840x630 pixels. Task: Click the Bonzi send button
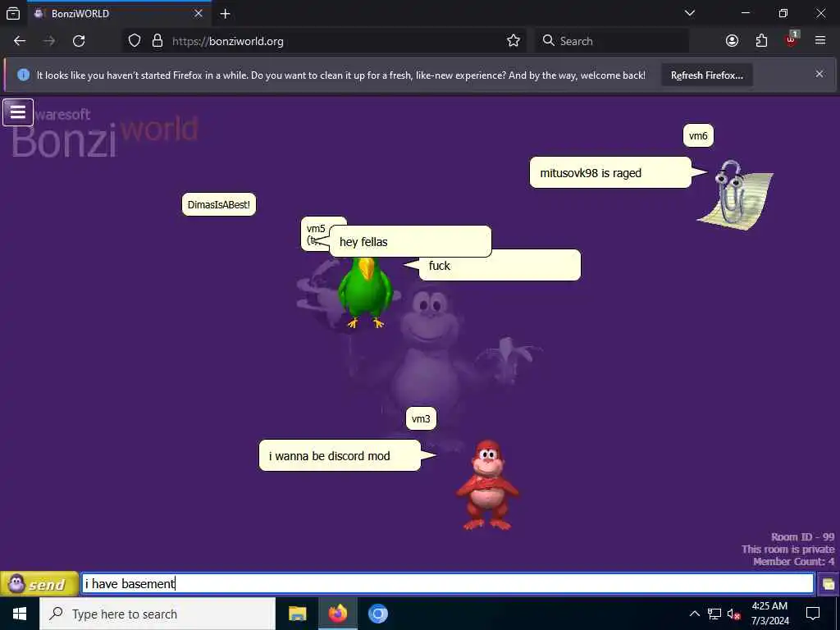tap(39, 583)
